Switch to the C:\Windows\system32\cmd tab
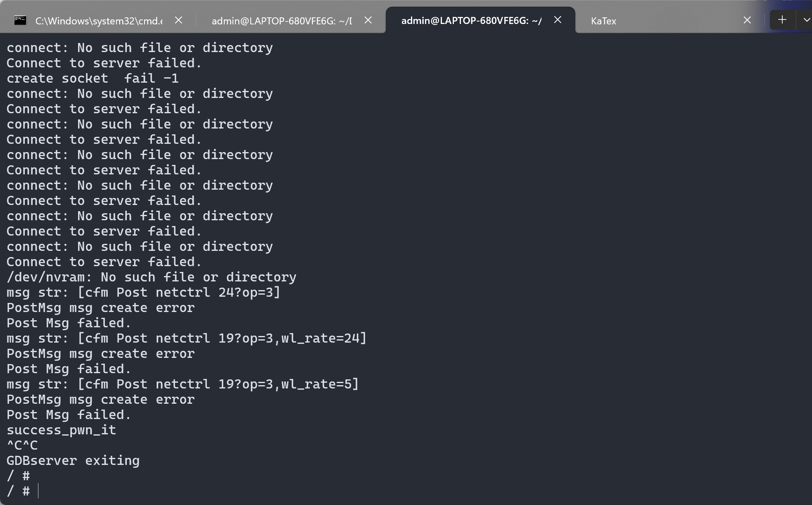Viewport: 812px width, 505px height. (99, 21)
